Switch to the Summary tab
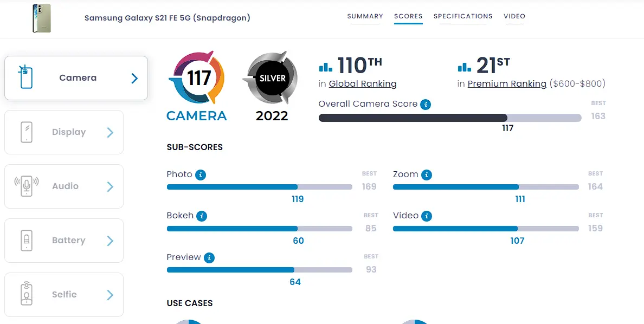 [x=365, y=16]
